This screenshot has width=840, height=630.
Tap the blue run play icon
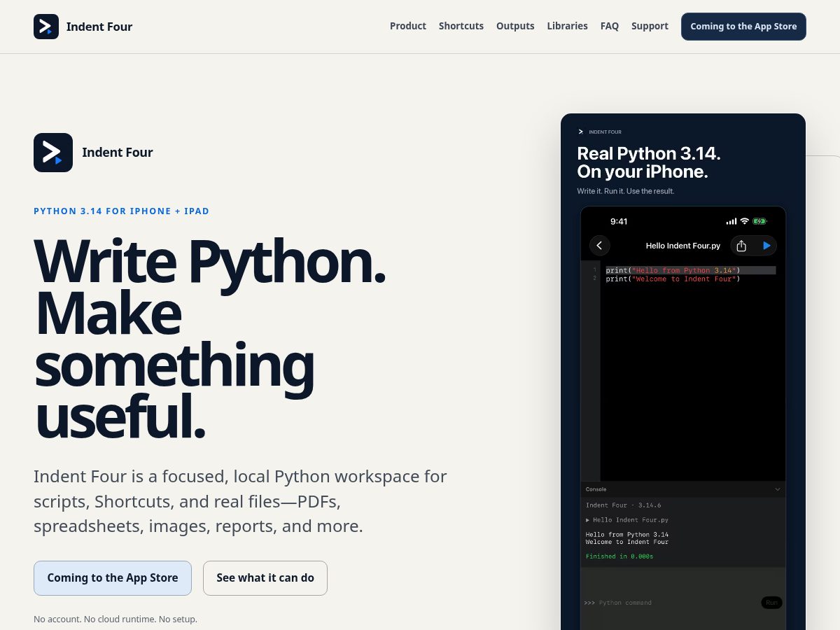point(766,246)
